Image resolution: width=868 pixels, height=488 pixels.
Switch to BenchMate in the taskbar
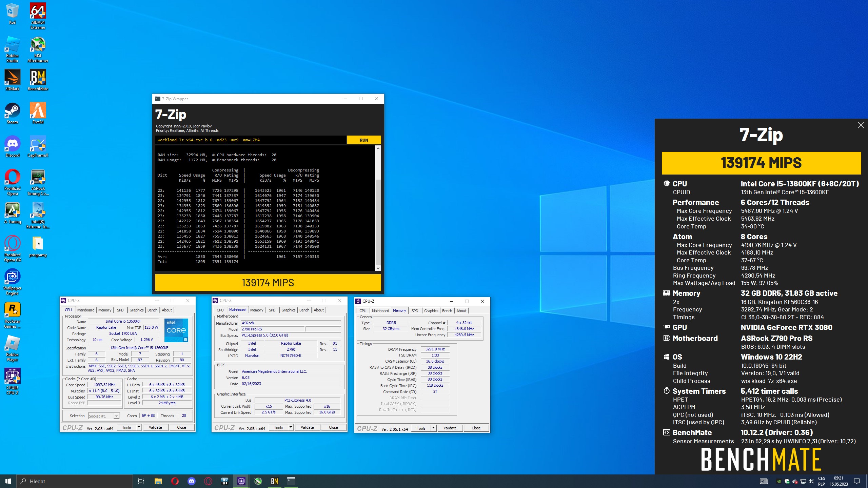point(275,481)
